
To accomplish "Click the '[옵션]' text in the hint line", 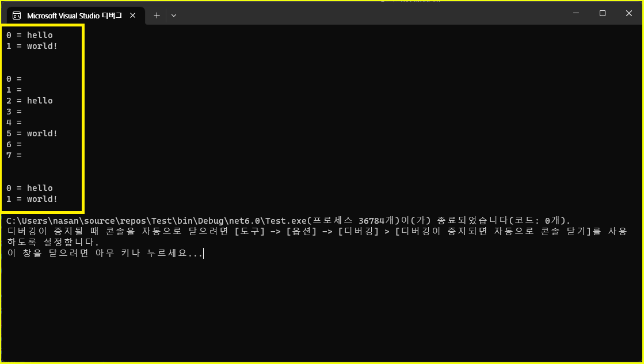I will (x=302, y=231).
